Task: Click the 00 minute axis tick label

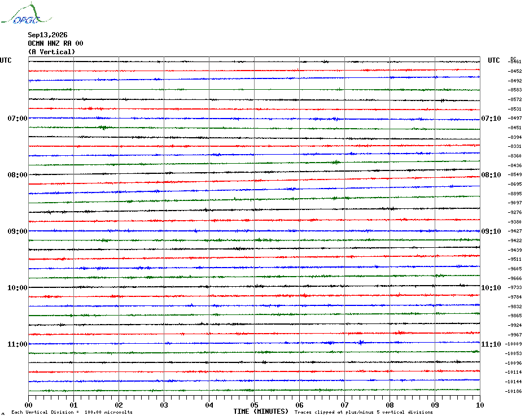Action: 28,405
